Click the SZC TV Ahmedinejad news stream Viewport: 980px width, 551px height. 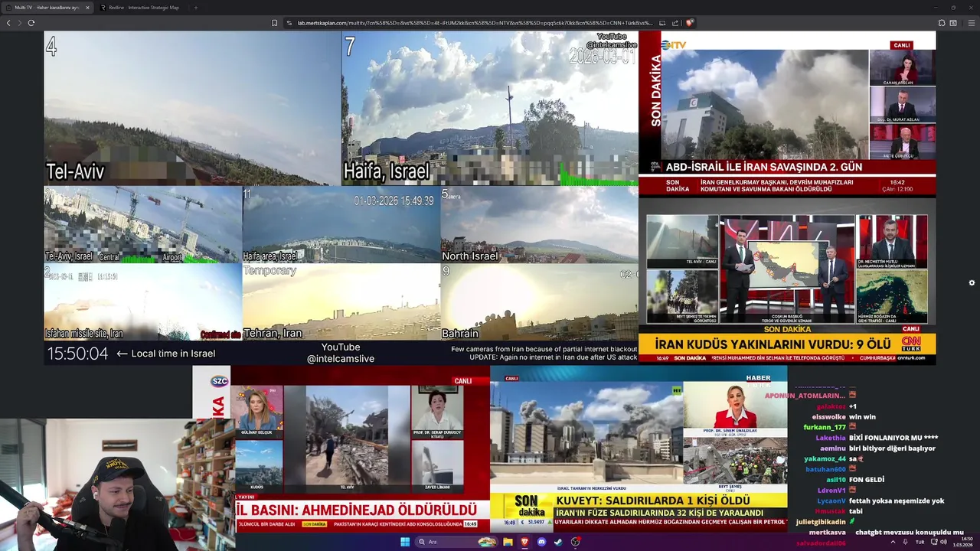[341, 448]
